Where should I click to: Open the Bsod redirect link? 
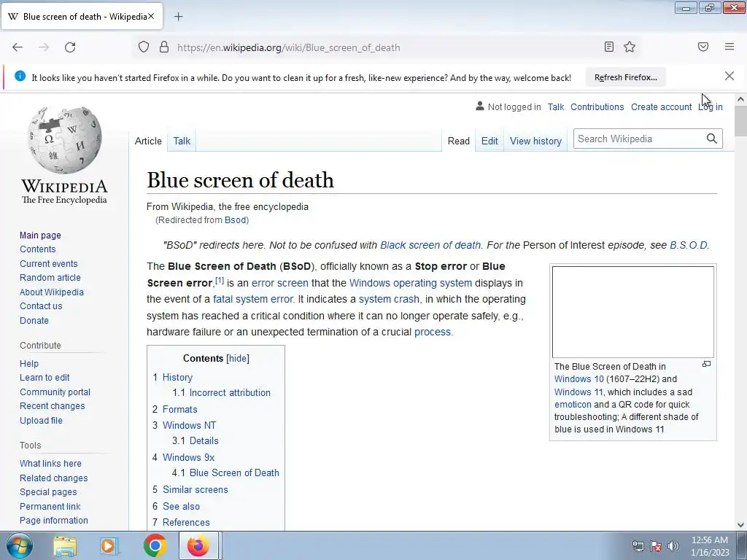pos(236,220)
